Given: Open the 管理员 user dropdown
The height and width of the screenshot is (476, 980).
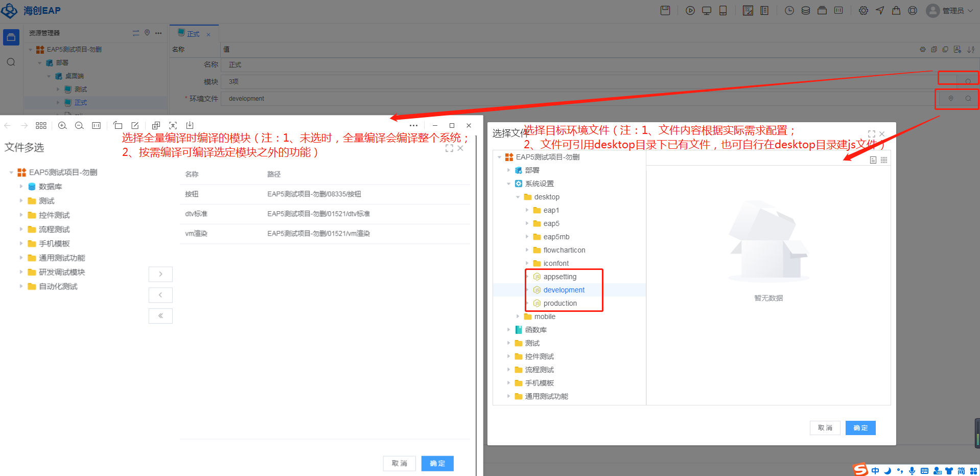Looking at the screenshot, I should tap(951, 11).
